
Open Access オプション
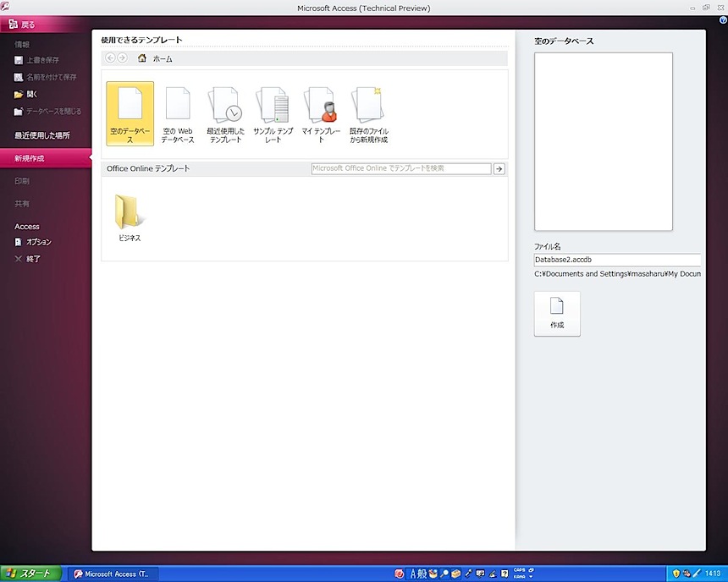[x=38, y=242]
